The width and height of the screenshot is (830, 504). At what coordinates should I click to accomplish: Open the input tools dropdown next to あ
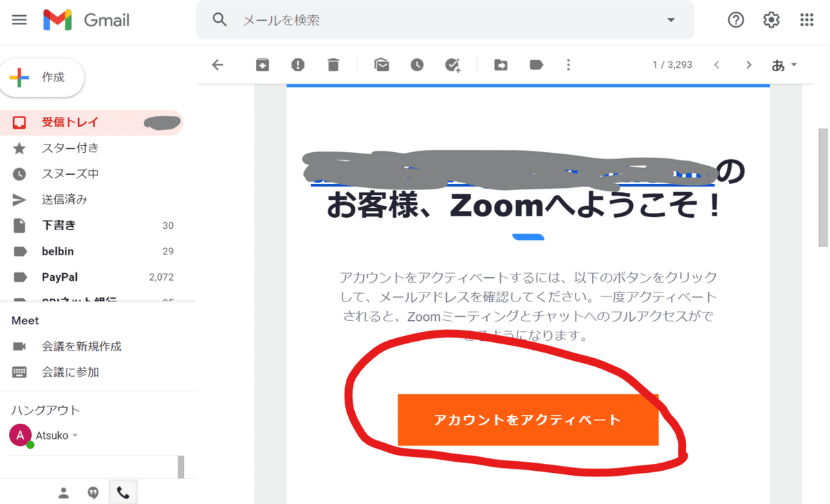pos(793,64)
